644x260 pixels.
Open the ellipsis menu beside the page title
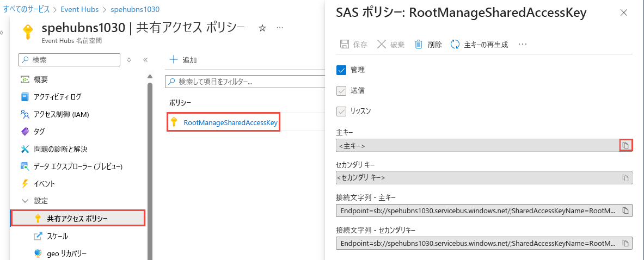click(x=280, y=28)
